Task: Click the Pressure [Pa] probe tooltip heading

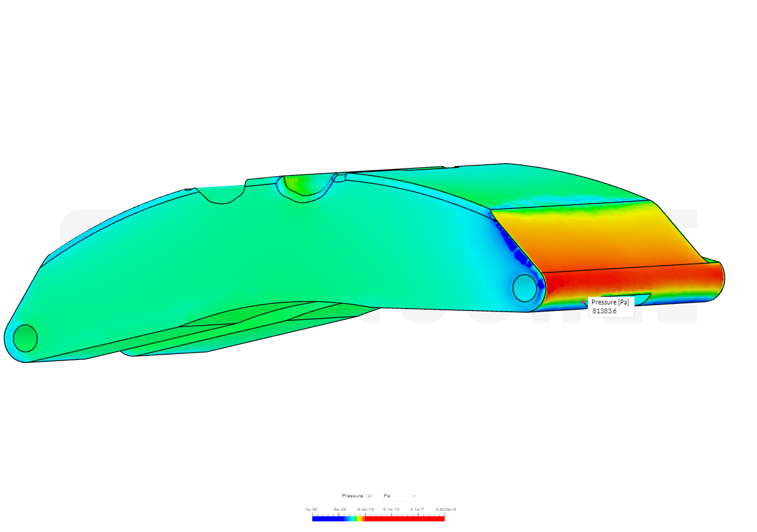Action: (x=610, y=302)
